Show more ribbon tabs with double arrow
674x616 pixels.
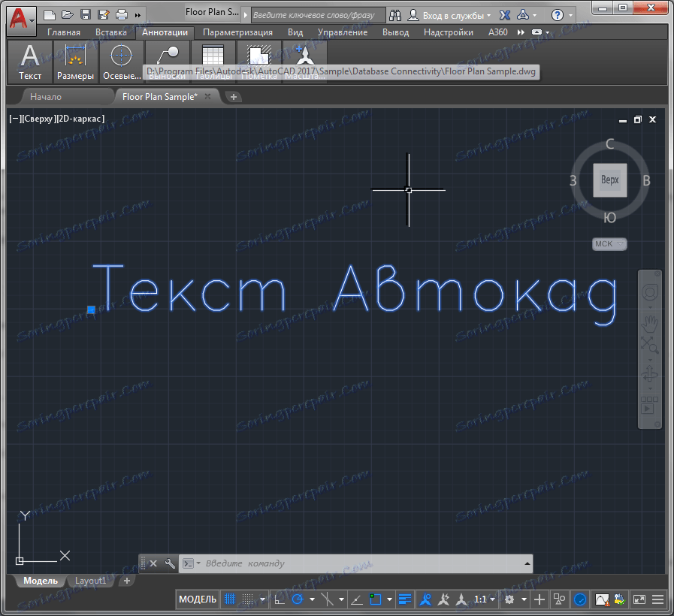[x=521, y=32]
